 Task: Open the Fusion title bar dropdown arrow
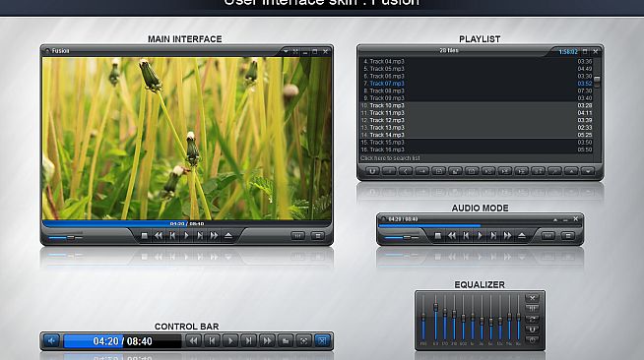click(x=286, y=52)
